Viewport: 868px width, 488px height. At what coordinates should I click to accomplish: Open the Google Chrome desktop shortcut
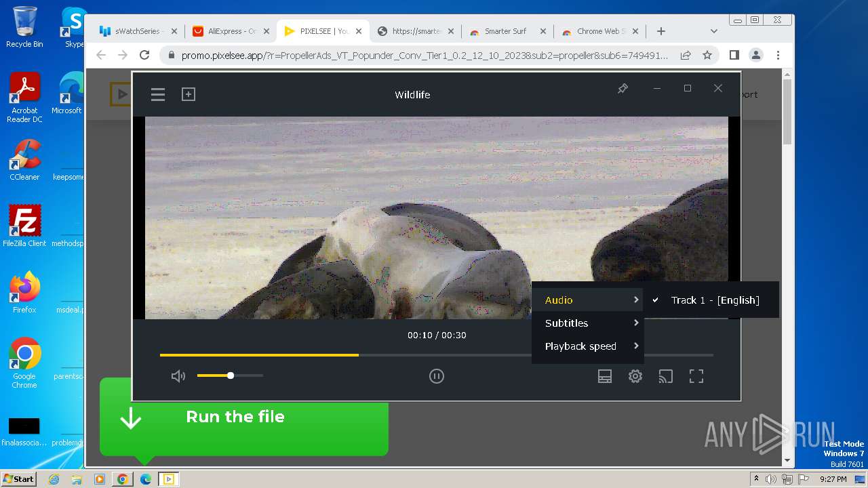click(x=24, y=363)
